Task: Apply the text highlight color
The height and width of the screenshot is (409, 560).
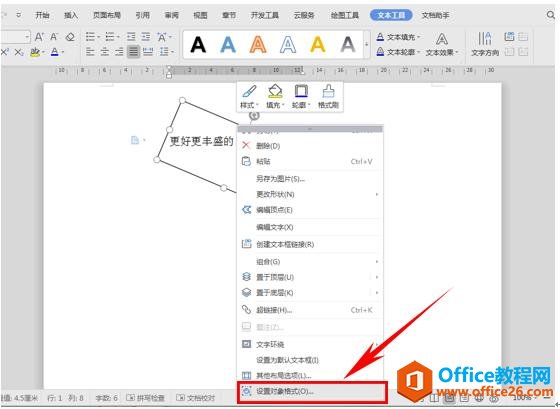Action: [35, 53]
